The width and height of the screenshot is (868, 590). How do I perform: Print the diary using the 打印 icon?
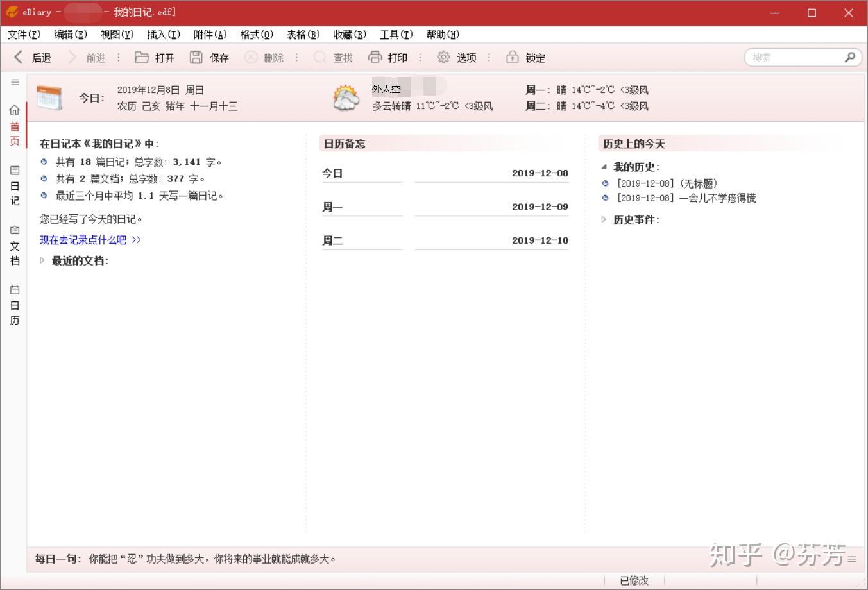click(x=389, y=57)
